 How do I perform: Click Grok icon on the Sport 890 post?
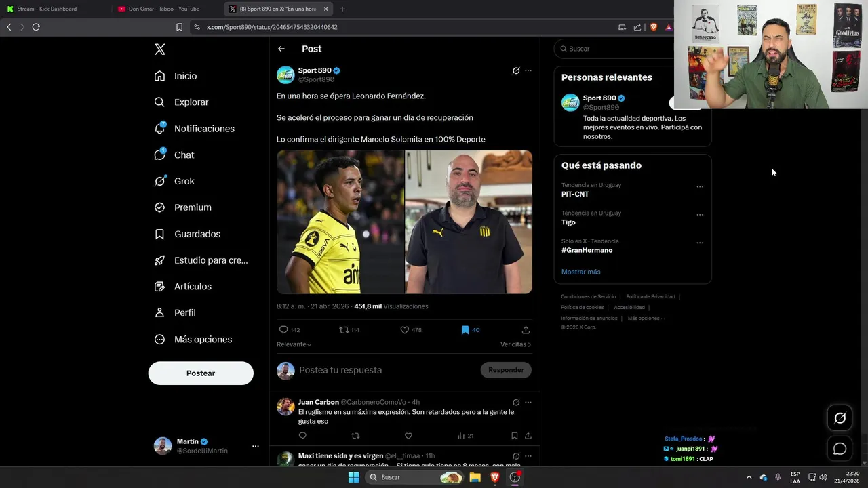516,70
